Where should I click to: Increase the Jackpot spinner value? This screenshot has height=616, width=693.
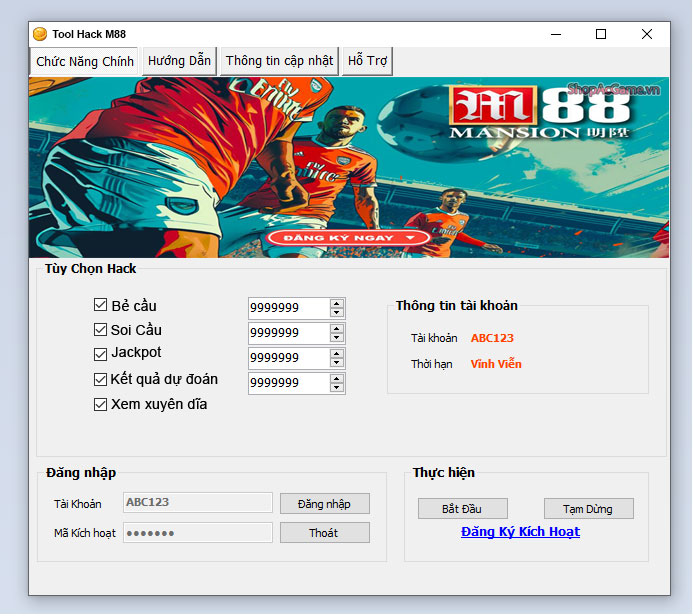coord(337,354)
